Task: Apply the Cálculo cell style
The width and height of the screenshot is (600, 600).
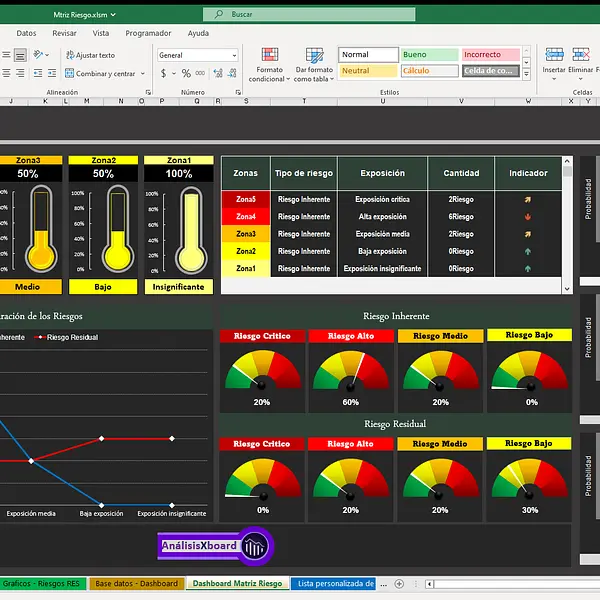Action: click(430, 71)
